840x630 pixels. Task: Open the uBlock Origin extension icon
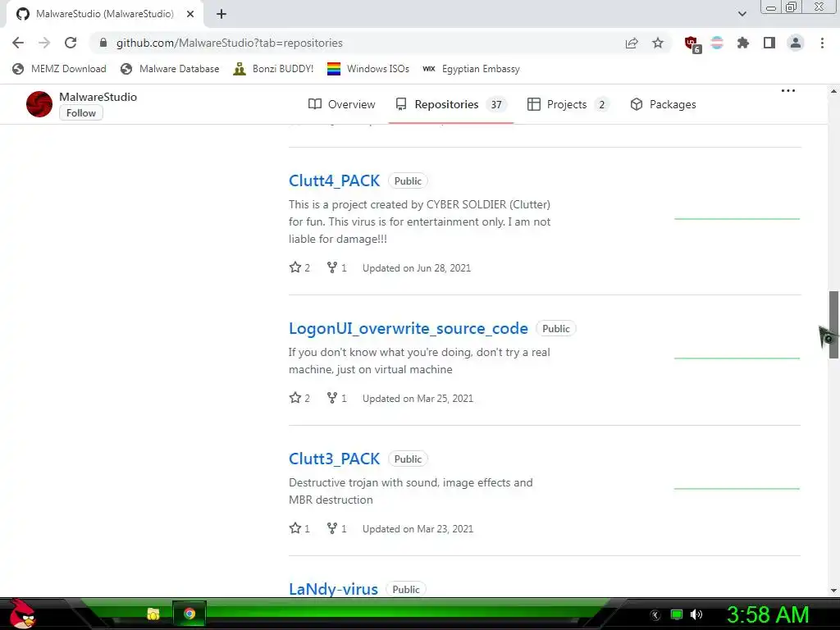(x=692, y=44)
